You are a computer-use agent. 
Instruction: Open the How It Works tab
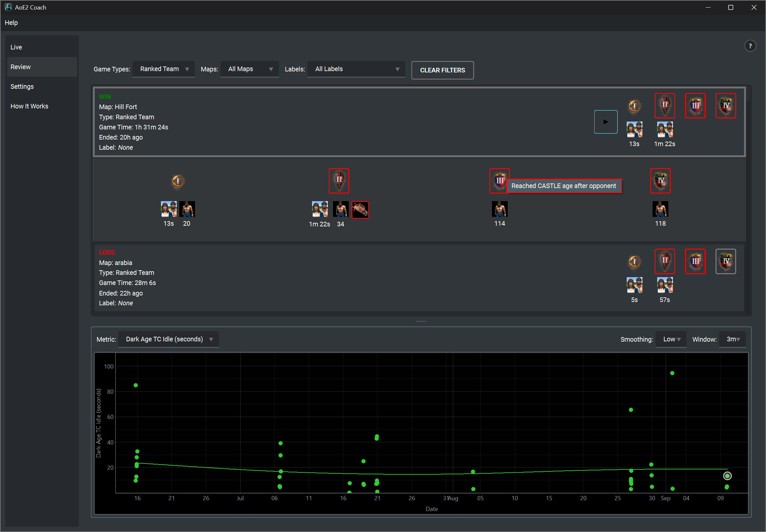[x=42, y=106]
